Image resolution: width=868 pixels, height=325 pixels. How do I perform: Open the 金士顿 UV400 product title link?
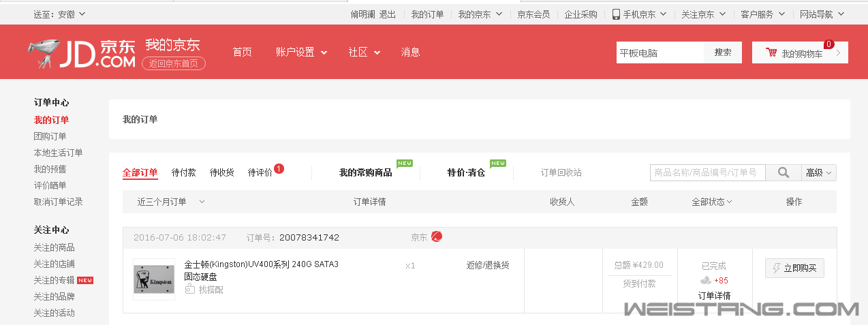click(262, 270)
